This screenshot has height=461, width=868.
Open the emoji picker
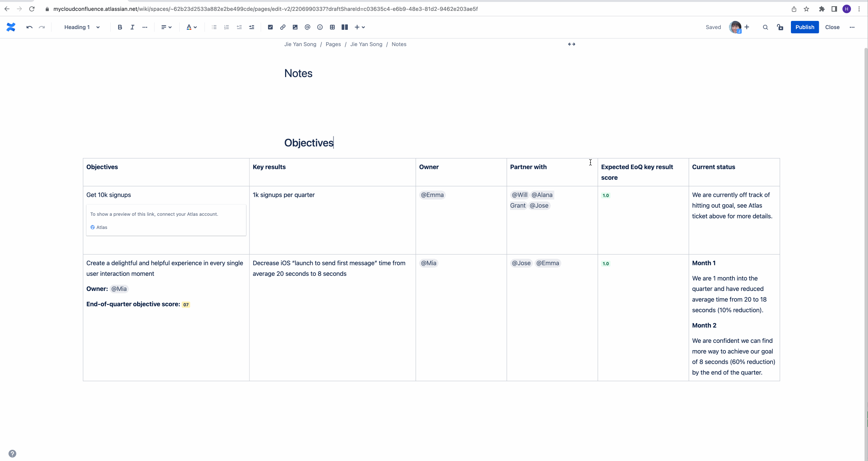(320, 27)
